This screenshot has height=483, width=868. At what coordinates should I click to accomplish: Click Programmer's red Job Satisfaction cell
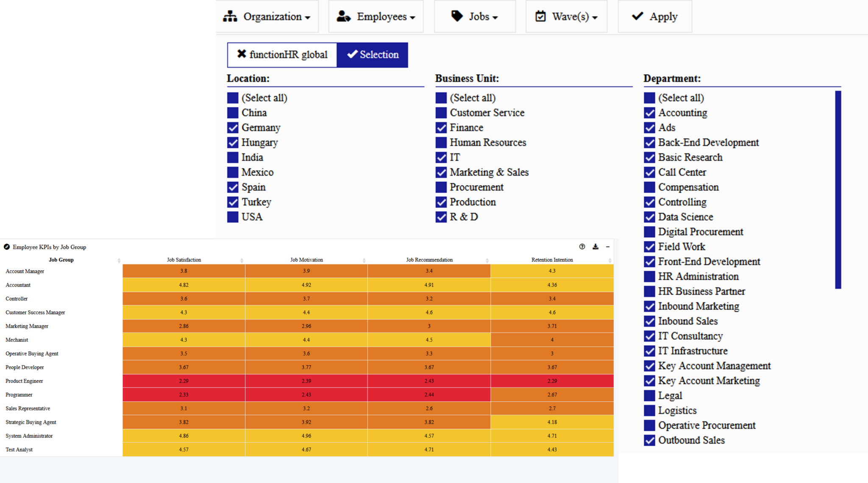click(184, 394)
